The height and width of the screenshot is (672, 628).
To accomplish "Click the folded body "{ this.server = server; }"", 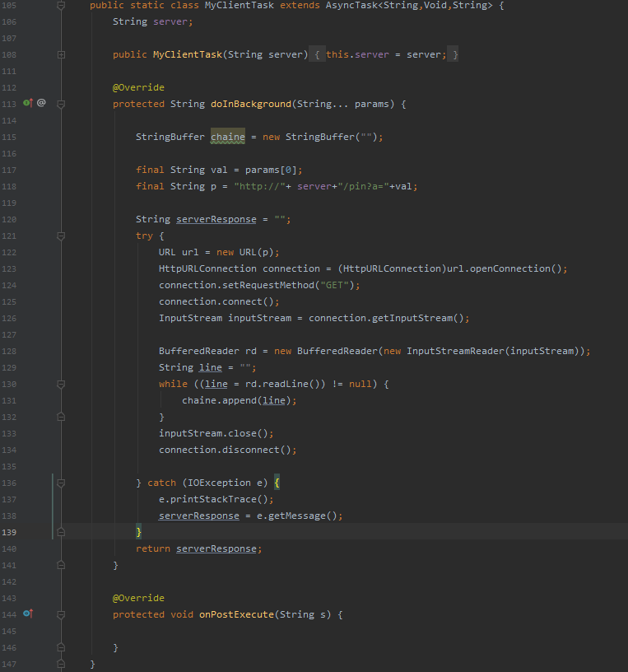I will pyautogui.click(x=385, y=54).
